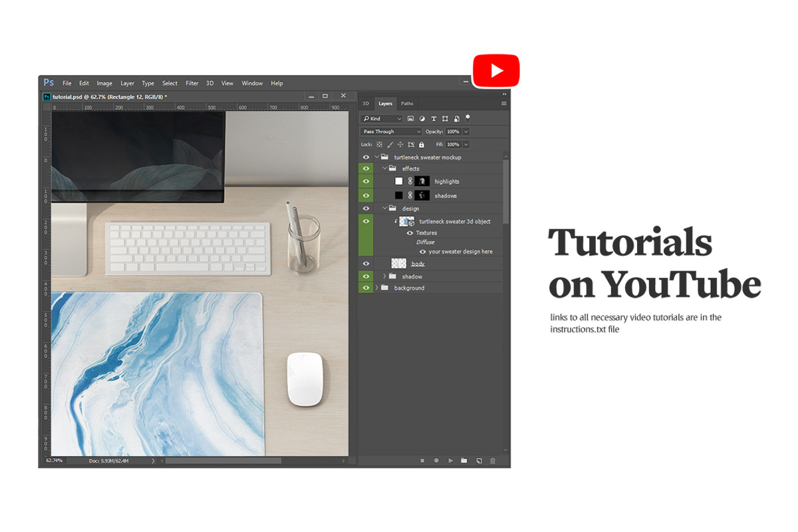Click lock image pixels brush icon
798x532 pixels.
(x=390, y=144)
